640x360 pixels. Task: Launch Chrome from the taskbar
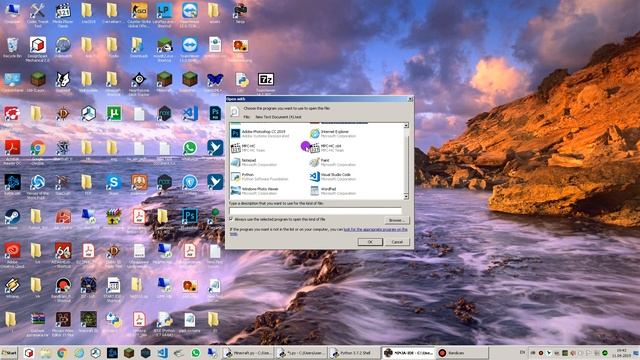(x=62, y=353)
